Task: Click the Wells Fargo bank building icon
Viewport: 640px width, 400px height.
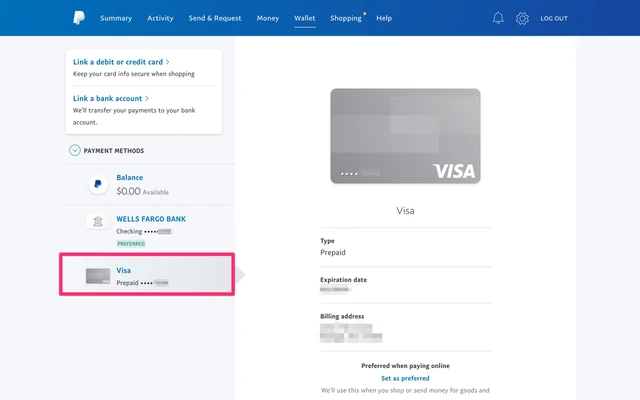Action: (x=97, y=221)
